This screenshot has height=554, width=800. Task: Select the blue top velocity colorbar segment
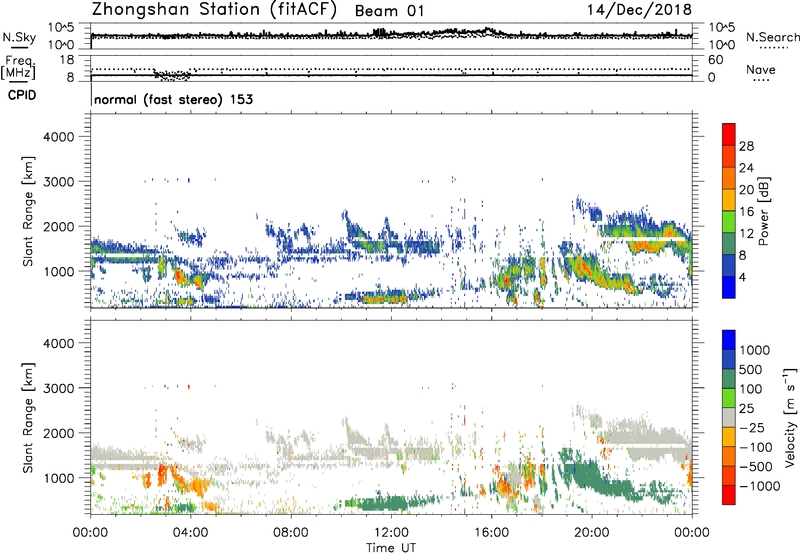(729, 340)
